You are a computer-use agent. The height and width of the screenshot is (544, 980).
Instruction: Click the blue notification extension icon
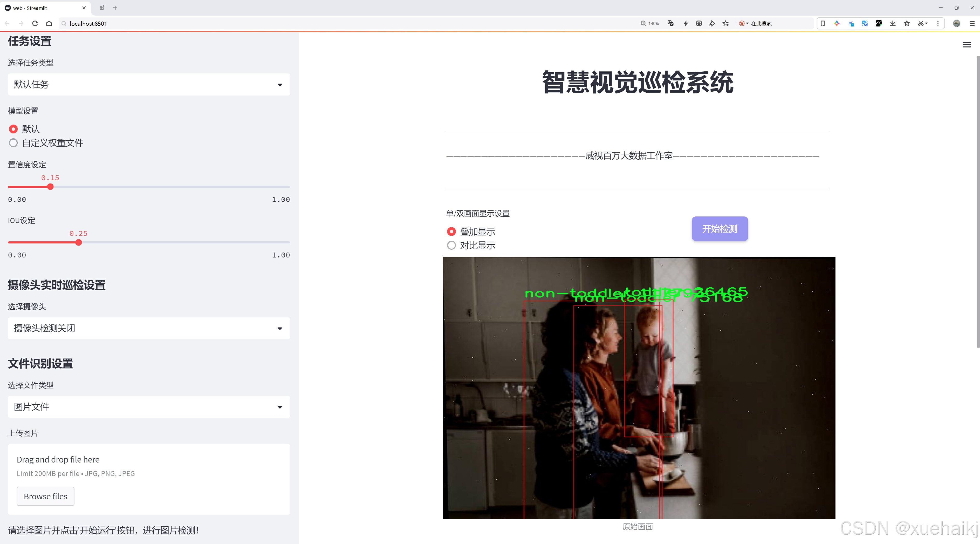[x=851, y=24]
